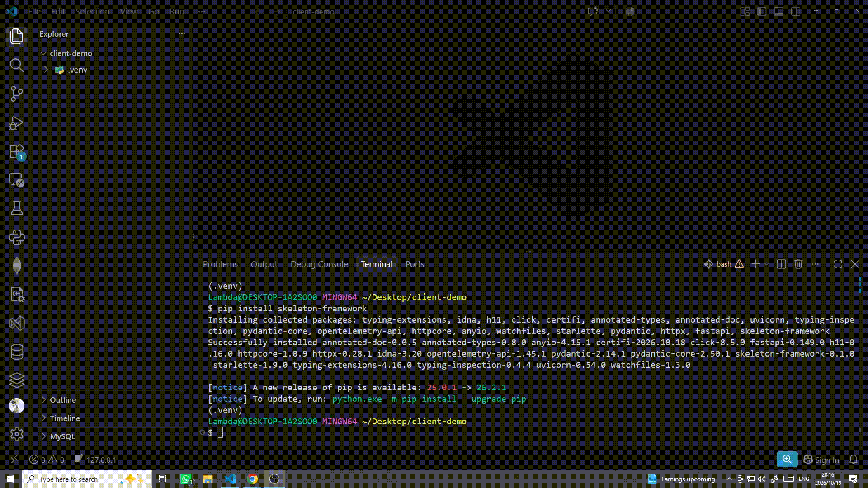This screenshot has height=488, width=868.
Task: Collapse the client-demo root folder
Action: point(43,53)
